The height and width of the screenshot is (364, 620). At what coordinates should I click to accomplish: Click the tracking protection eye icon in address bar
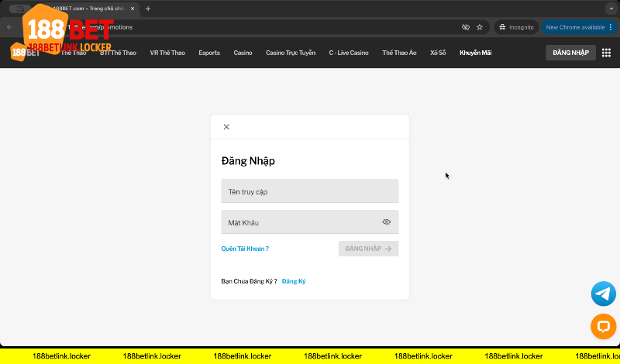point(466,27)
